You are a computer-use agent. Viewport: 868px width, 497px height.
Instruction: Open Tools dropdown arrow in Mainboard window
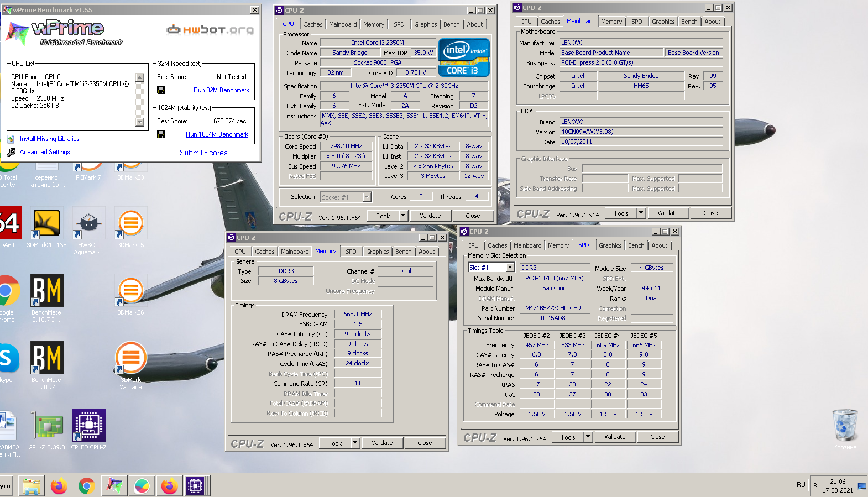point(641,213)
